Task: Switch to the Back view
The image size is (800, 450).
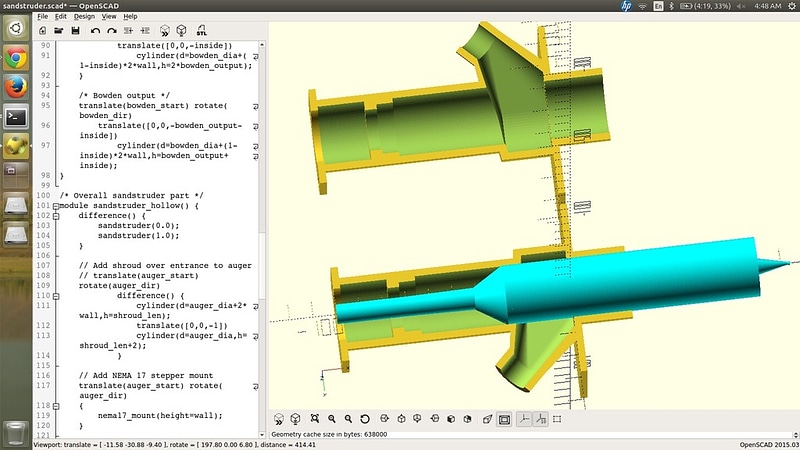Action: click(x=467, y=419)
